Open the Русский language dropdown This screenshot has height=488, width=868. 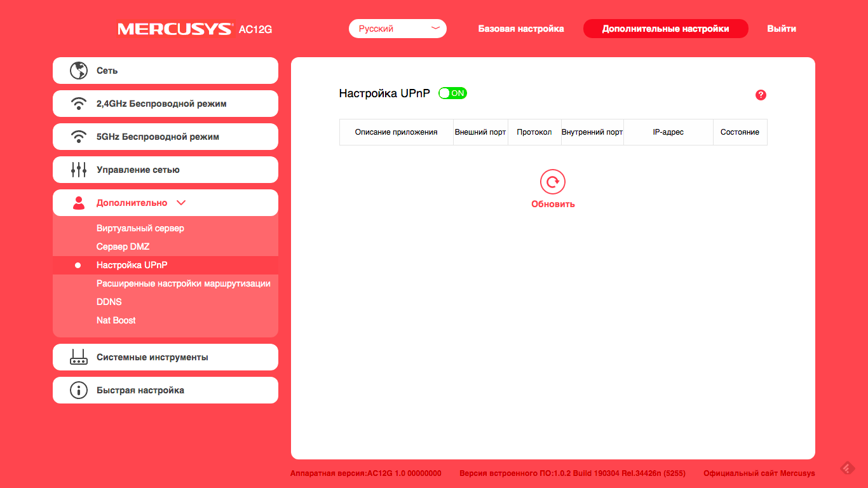(398, 29)
